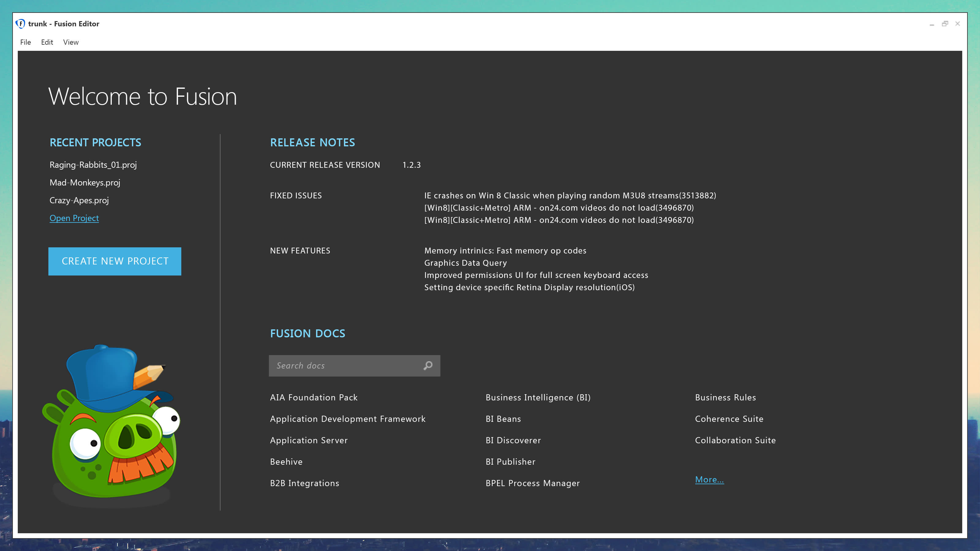Click the Recent Projects heading
Image resolution: width=980 pixels, height=551 pixels.
(x=96, y=143)
